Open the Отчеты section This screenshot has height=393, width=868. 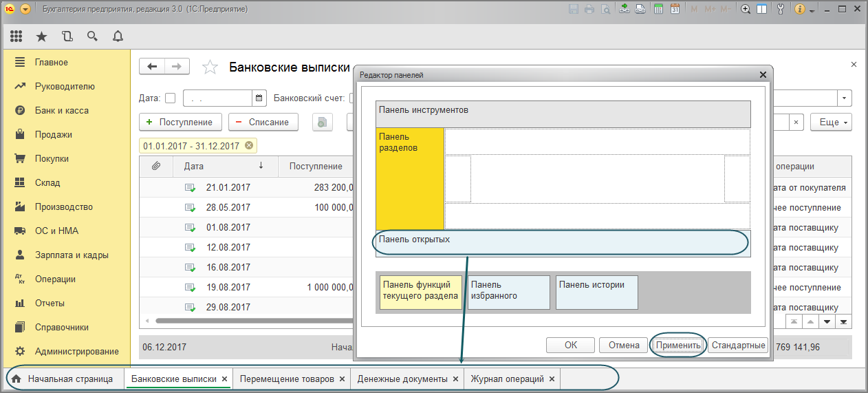pyautogui.click(x=50, y=303)
